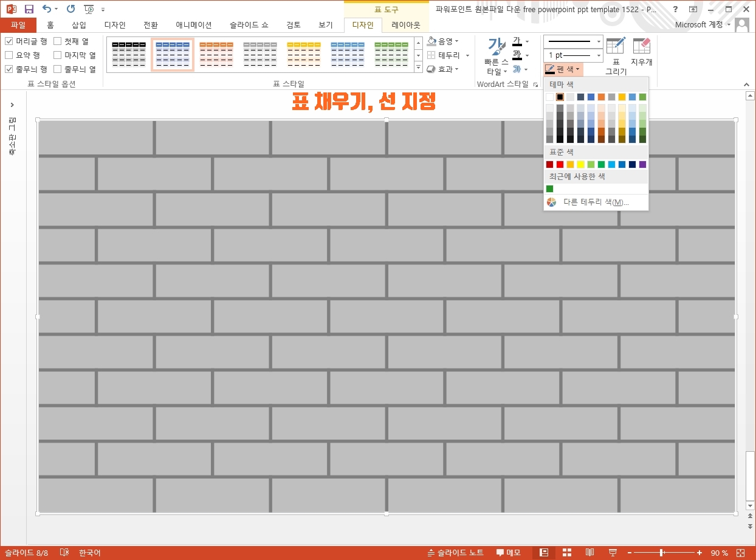Open the Shading (음영) paint bucket tool

point(443,41)
